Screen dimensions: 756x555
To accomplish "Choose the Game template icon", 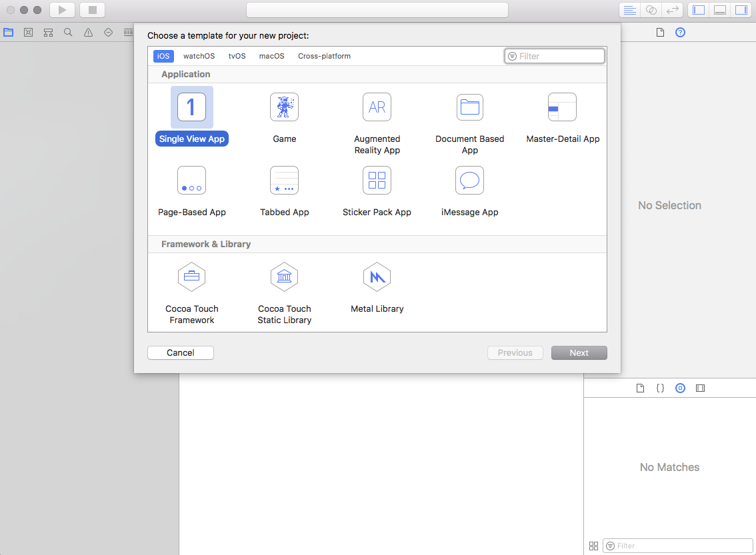I will pos(285,107).
